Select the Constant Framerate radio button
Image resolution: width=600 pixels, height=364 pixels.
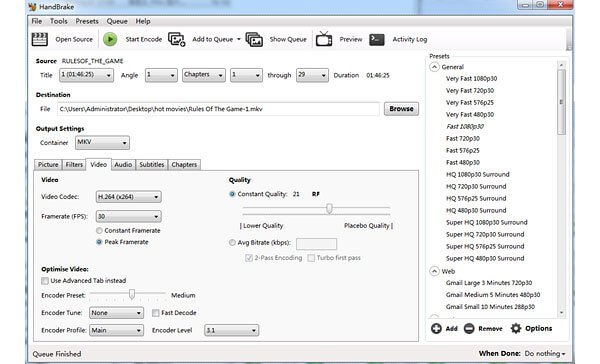[99, 230]
